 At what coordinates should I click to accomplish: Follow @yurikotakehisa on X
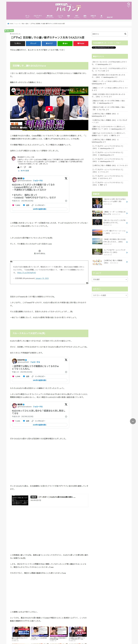pyautogui.click(x=104, y=48)
